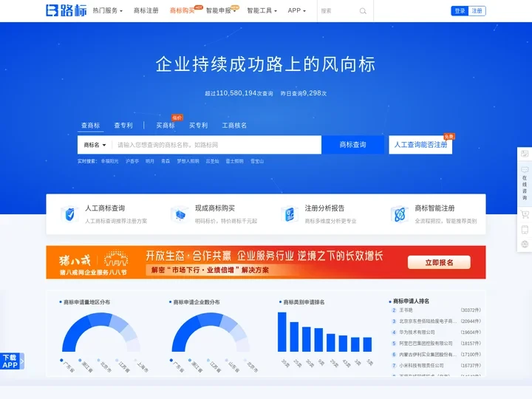
Task: Open the 人工商标查询 service title
Action: pos(105,208)
